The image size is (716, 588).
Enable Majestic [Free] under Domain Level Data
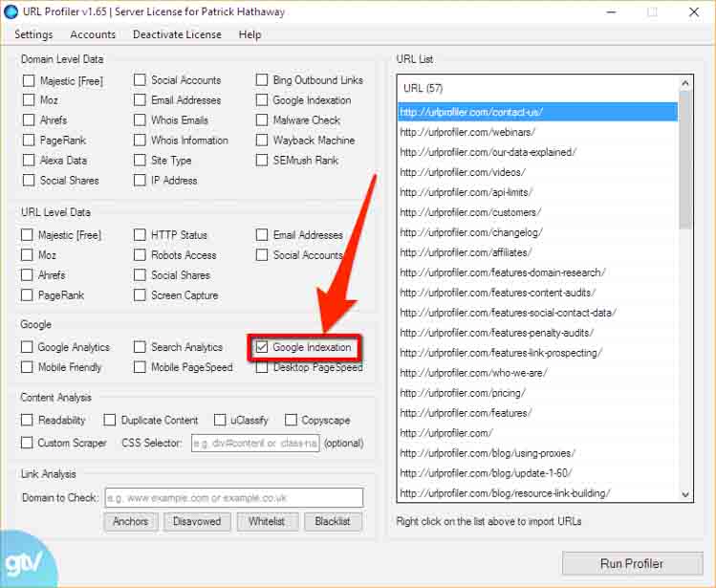(x=29, y=80)
